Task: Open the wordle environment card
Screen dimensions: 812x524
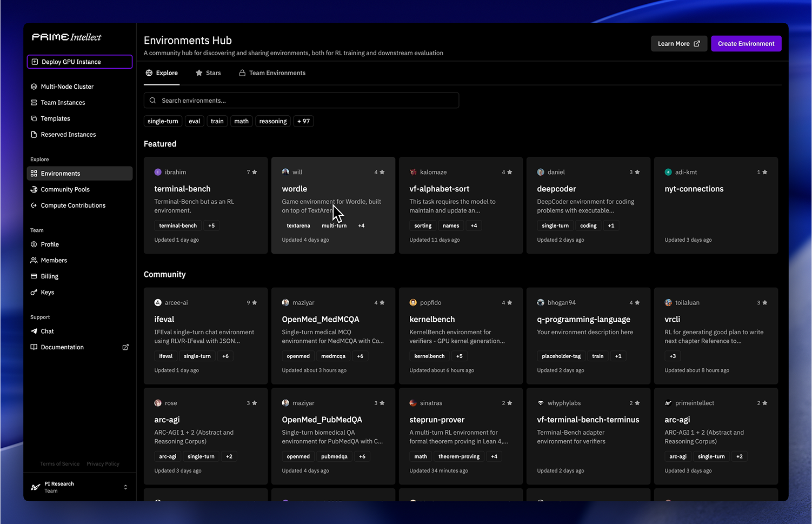Action: 333,189
